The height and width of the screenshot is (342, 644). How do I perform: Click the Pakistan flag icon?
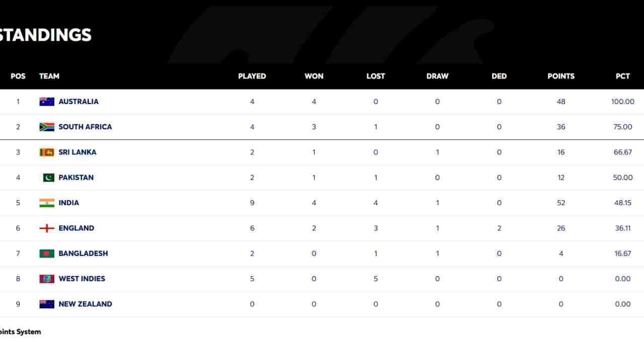click(x=47, y=178)
